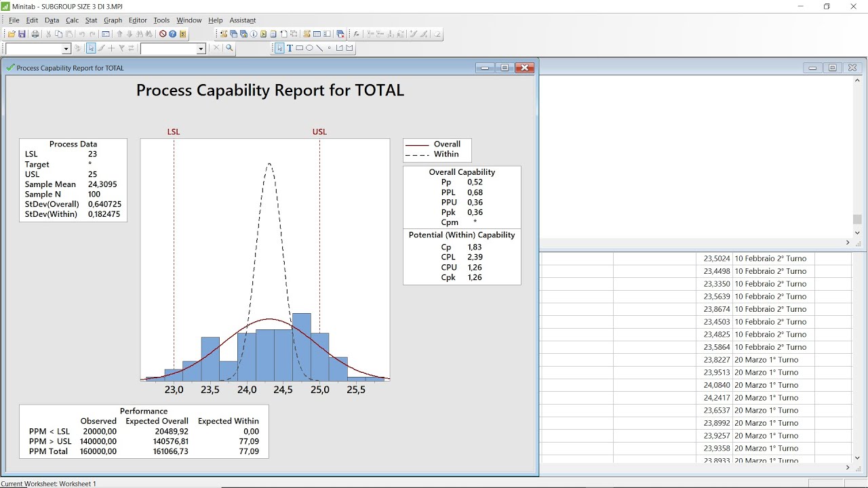Click the Ppk value 0,36

point(475,212)
